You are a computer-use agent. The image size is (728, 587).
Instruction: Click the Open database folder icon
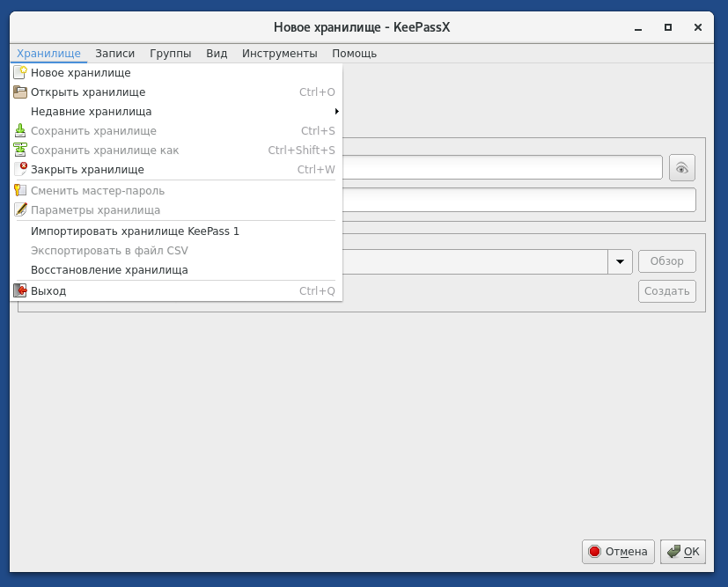click(20, 92)
